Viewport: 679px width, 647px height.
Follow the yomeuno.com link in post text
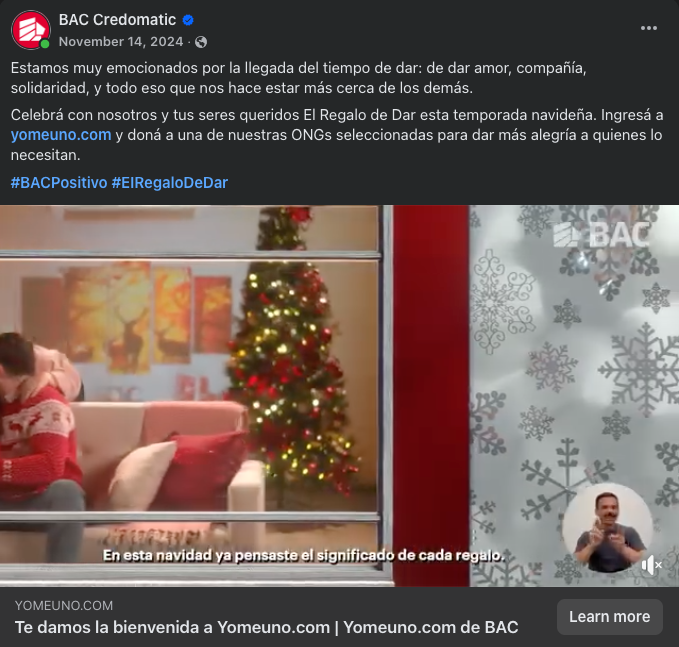[x=61, y=135]
